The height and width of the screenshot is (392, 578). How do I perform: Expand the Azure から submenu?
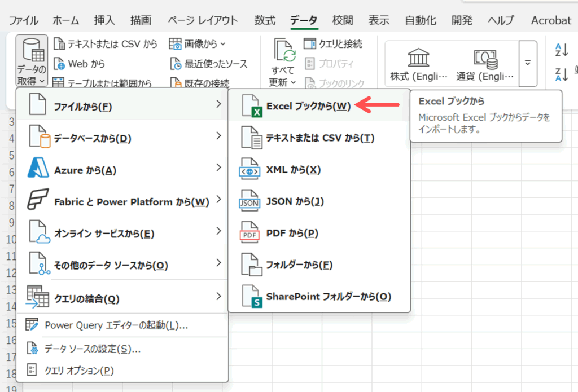click(122, 170)
